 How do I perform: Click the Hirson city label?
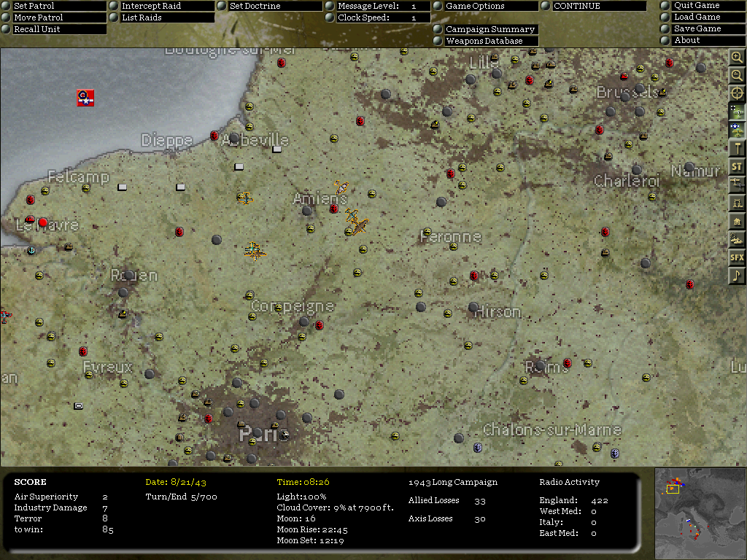click(498, 312)
